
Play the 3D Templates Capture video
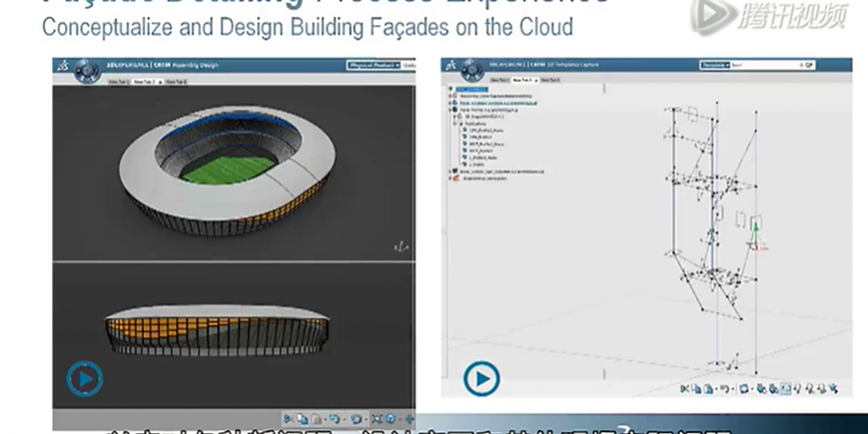coord(481,379)
